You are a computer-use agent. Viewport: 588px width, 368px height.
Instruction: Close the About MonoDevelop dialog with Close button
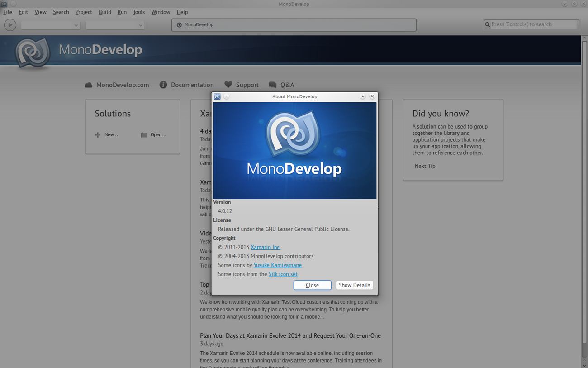pyautogui.click(x=313, y=285)
